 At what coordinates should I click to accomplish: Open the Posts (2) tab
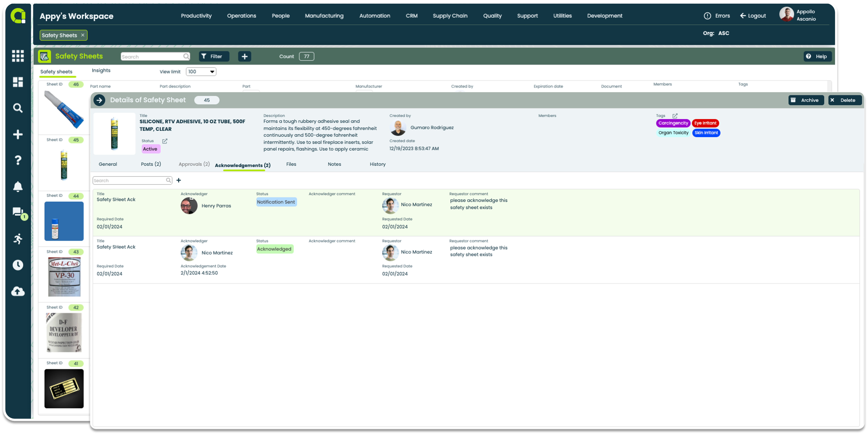[151, 164]
